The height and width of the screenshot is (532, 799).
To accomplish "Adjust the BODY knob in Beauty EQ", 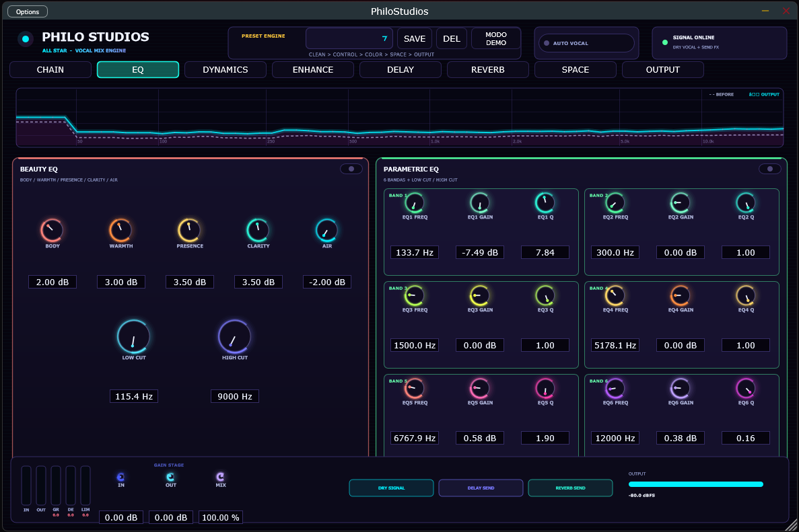I will click(x=52, y=230).
